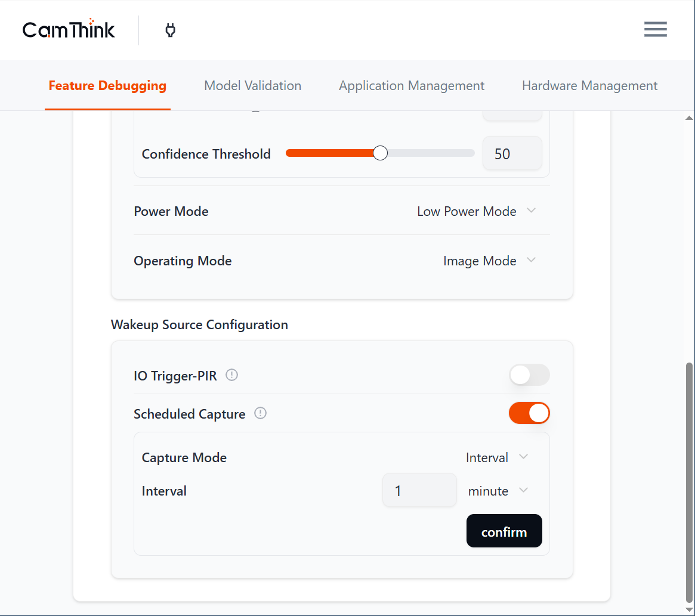Change the interval unit minute dropdown
Viewport: 695px width, 616px height.
coord(498,491)
